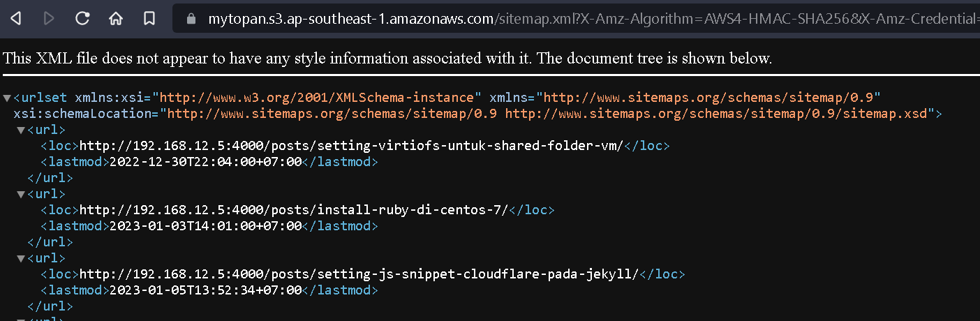Click the xsi:schemaLocation attribute value

[x=551, y=113]
